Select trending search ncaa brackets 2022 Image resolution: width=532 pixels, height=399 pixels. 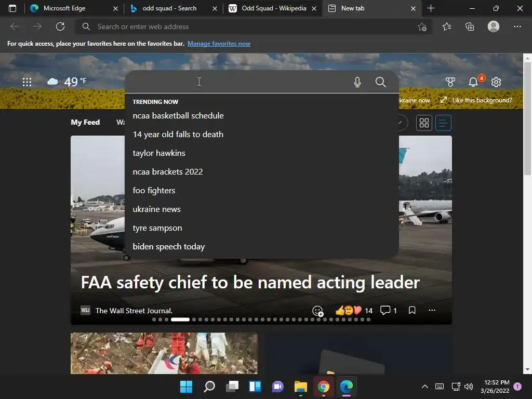tap(262, 171)
